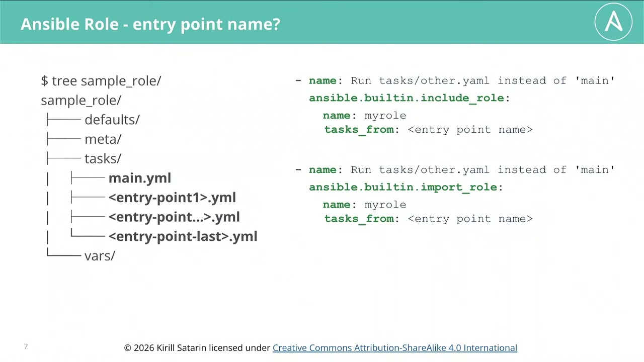Click the '<entry-point-last>.yml' file entry
Image resolution: width=644 pixels, height=362 pixels.
(183, 237)
